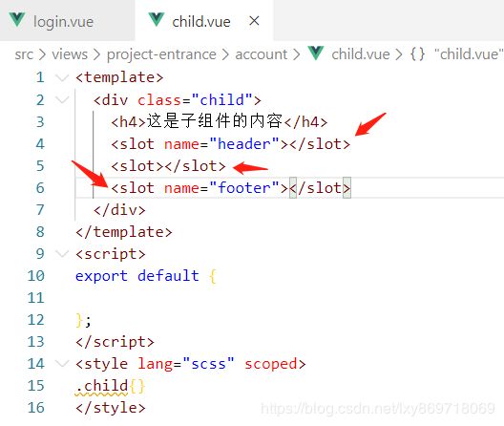The width and height of the screenshot is (504, 426).
Task: Click line number 11 in gutter
Action: (35, 298)
